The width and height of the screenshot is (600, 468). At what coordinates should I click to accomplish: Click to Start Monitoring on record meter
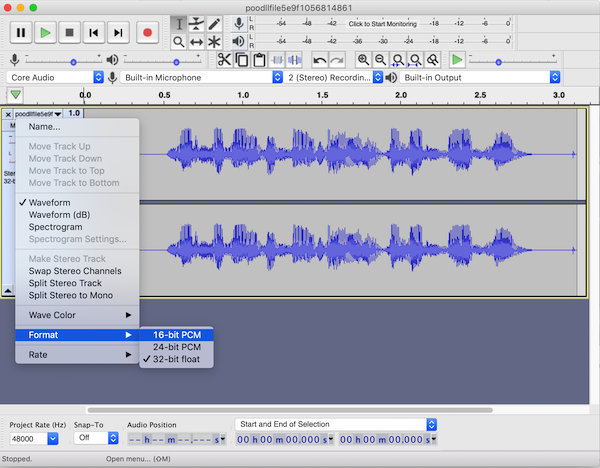382,24
